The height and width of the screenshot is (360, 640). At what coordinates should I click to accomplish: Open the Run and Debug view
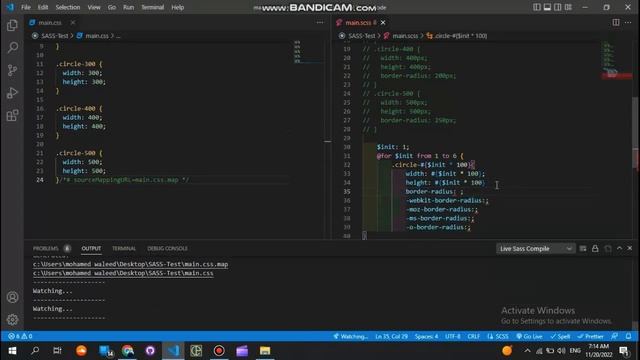[12, 93]
